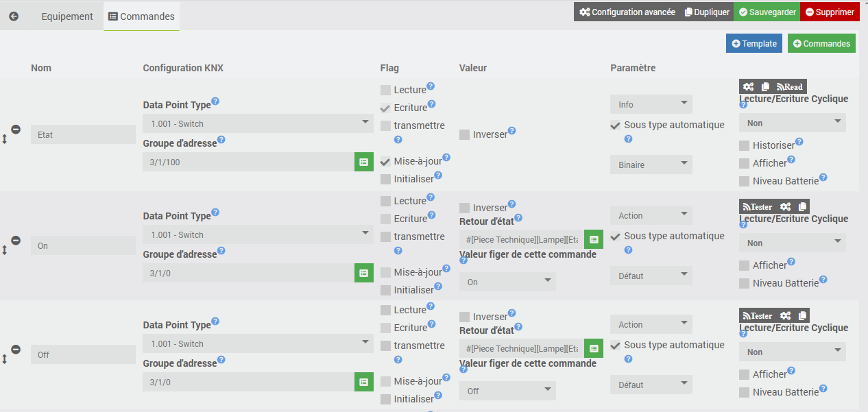Open group address picker for 3/1/100
Screen dimensions: 868x412
pos(364,162)
